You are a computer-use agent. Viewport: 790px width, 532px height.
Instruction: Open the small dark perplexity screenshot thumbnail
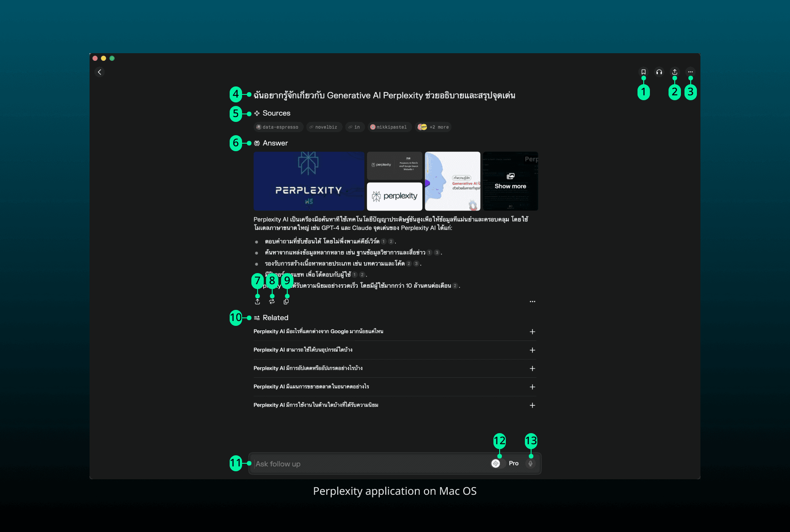[x=395, y=166]
